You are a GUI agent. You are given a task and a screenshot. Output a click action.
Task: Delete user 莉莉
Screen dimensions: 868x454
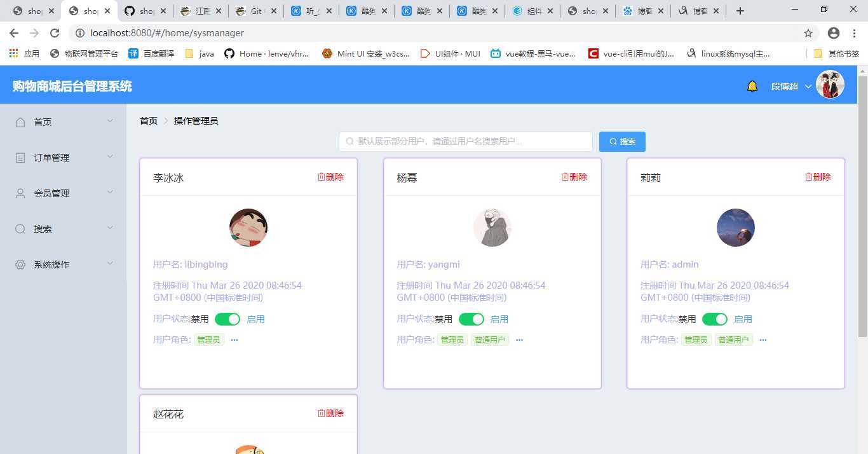pos(818,177)
